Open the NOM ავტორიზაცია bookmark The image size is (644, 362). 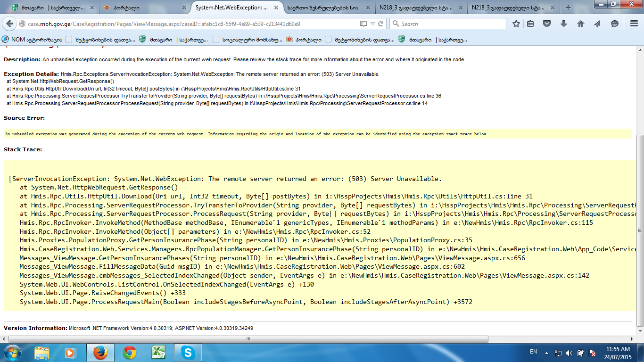point(32,40)
